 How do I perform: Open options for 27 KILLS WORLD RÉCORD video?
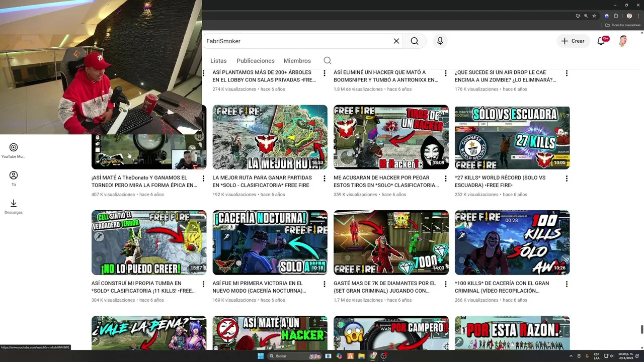(x=567, y=178)
